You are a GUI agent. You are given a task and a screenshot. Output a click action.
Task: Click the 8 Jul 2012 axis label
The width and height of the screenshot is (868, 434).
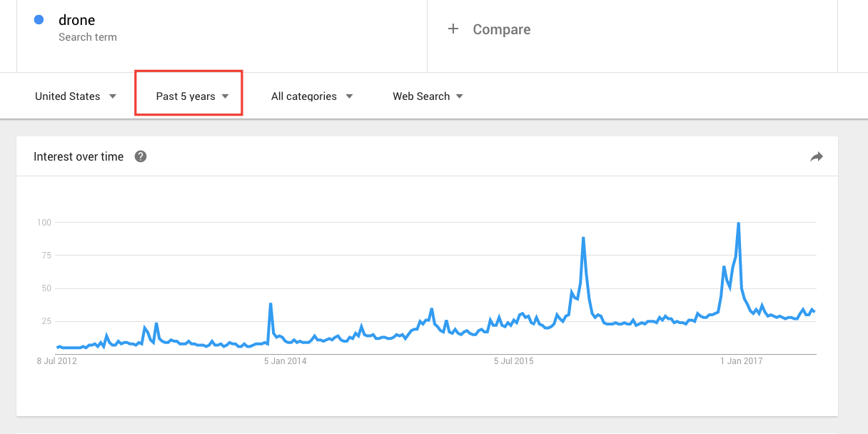pyautogui.click(x=57, y=361)
